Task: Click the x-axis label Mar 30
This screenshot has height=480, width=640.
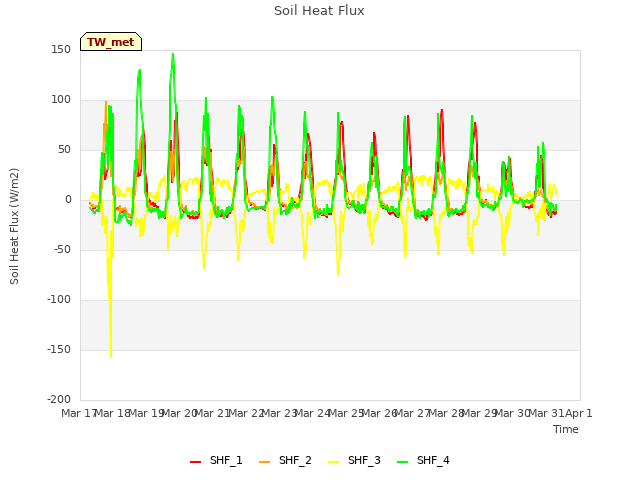Action: pyautogui.click(x=512, y=413)
